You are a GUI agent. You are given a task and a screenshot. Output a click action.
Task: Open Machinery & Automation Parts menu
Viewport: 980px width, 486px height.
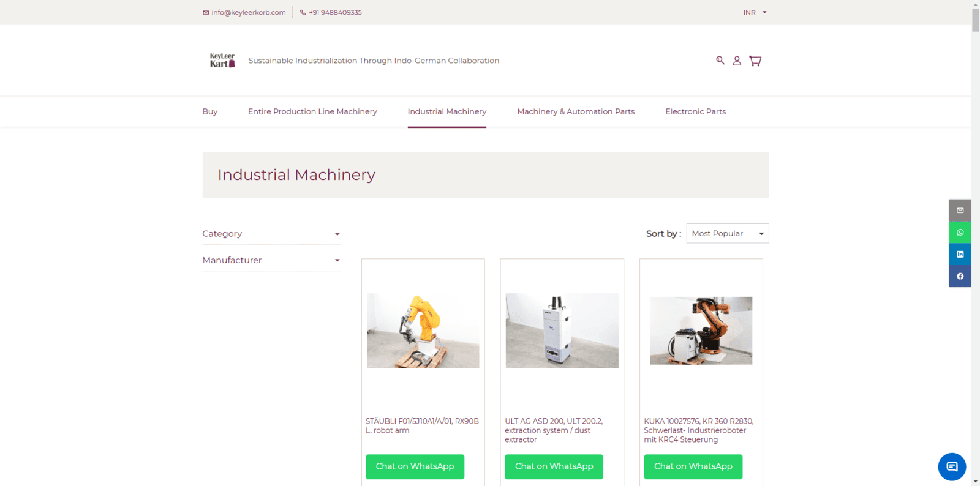coord(576,111)
